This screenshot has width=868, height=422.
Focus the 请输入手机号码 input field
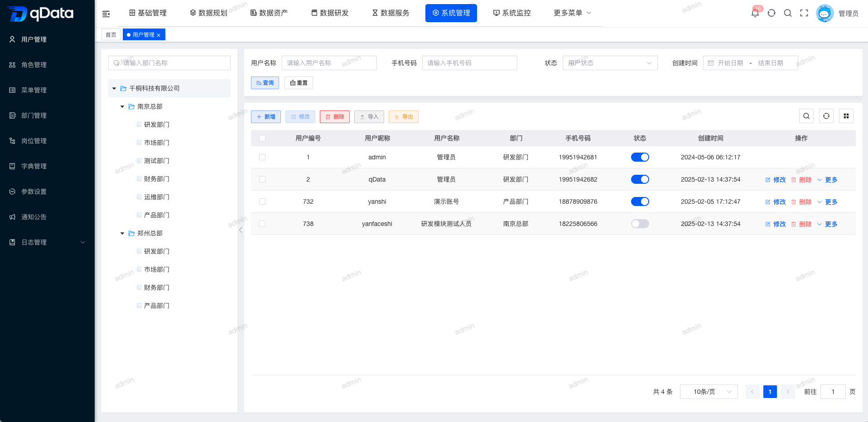[x=470, y=63]
